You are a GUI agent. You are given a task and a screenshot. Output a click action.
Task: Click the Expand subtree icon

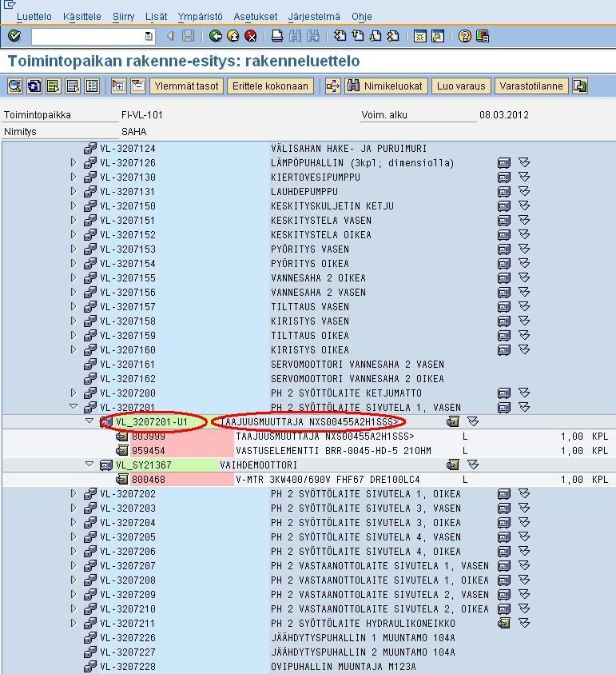tap(118, 86)
